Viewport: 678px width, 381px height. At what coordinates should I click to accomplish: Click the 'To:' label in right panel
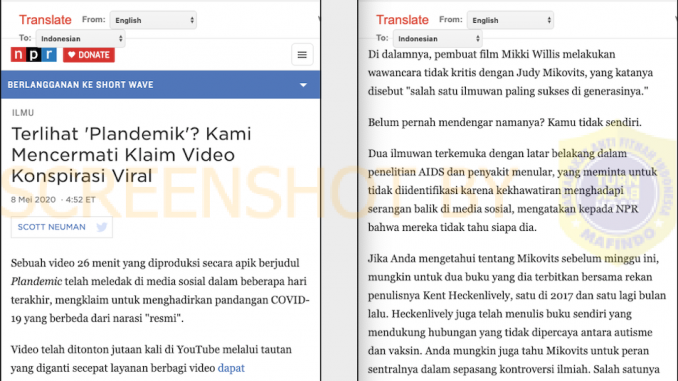click(x=382, y=38)
